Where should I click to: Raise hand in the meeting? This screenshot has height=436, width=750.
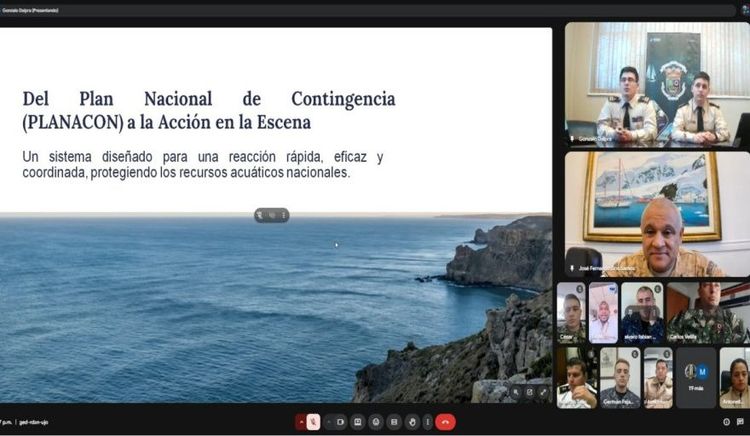point(412,422)
